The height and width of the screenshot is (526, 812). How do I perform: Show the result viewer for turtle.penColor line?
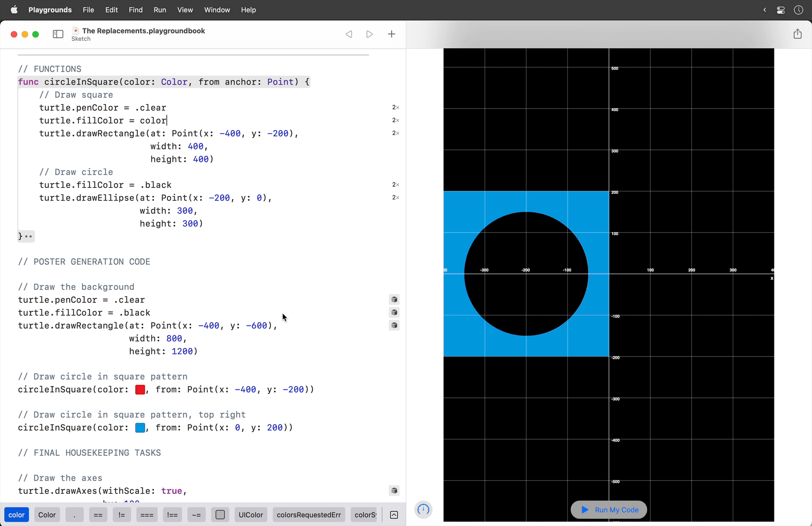pos(394,299)
